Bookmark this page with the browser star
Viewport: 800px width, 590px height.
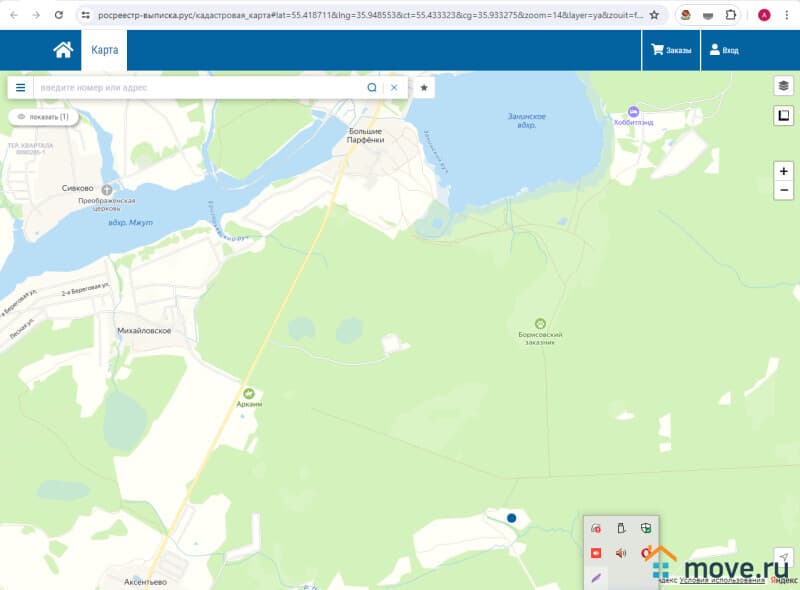[654, 15]
